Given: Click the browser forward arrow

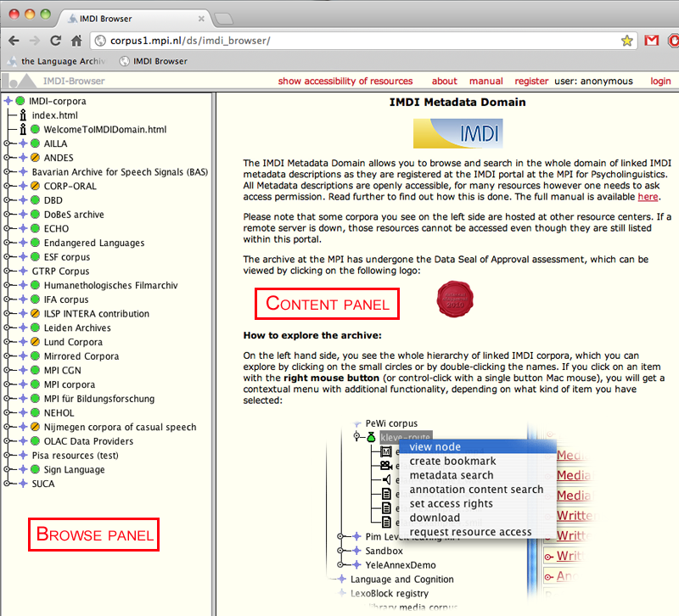Looking at the screenshot, I should click(x=34, y=41).
